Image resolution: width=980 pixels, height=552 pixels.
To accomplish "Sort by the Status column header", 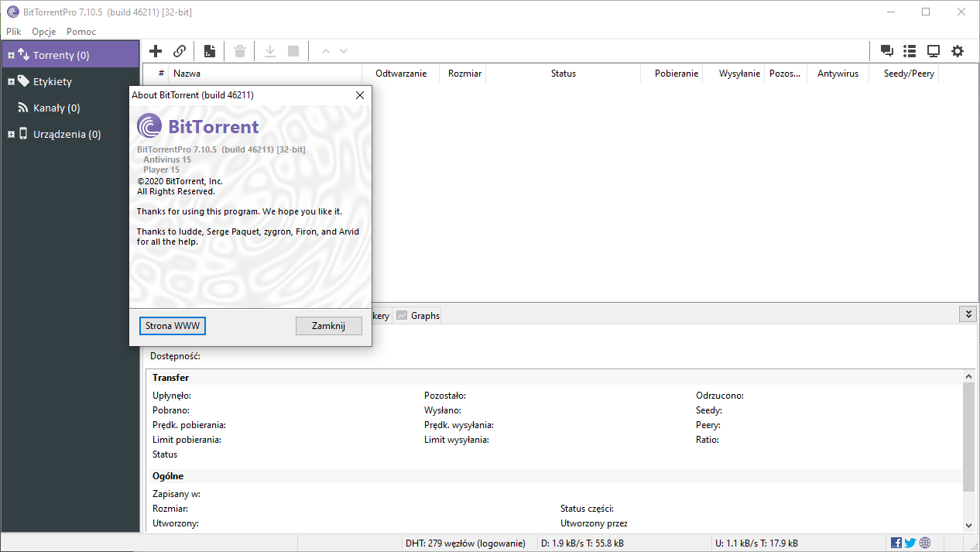I will [564, 74].
